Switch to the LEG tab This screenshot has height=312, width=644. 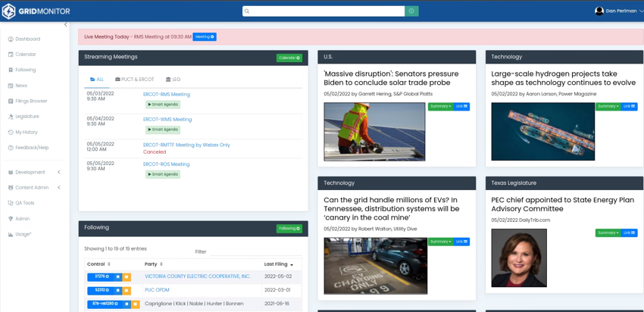click(173, 80)
